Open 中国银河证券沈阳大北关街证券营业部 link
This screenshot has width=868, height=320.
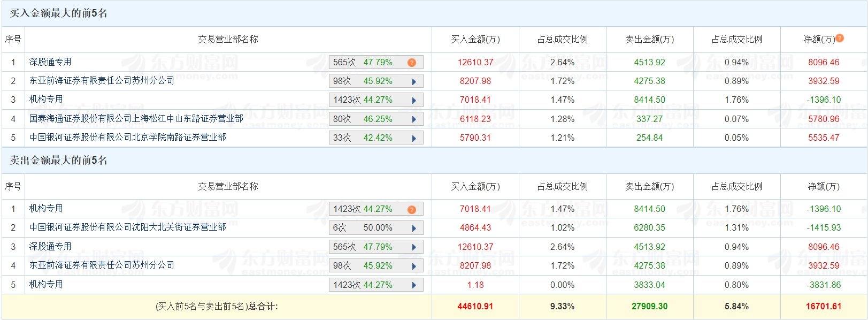pyautogui.click(x=128, y=227)
